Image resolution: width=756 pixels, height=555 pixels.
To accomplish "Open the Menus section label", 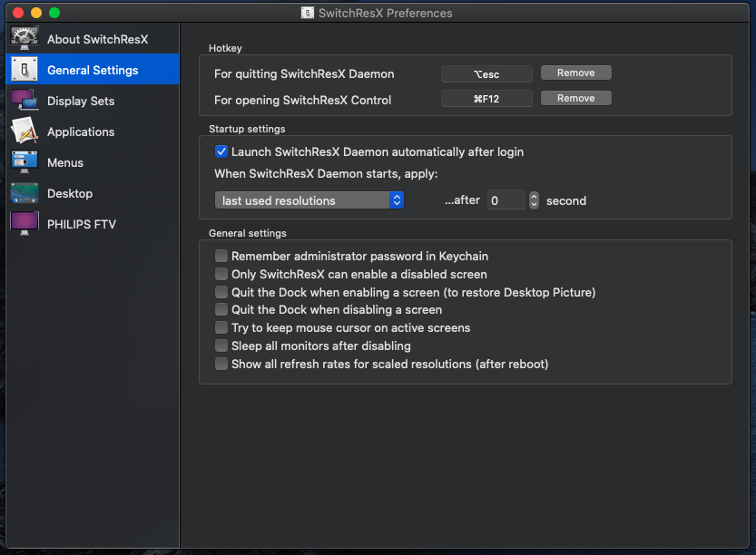I will pyautogui.click(x=65, y=163).
